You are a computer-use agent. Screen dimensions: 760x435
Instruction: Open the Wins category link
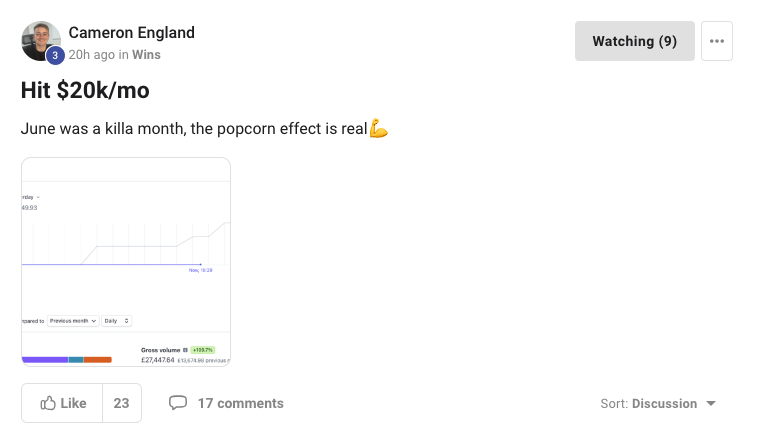[146, 55]
